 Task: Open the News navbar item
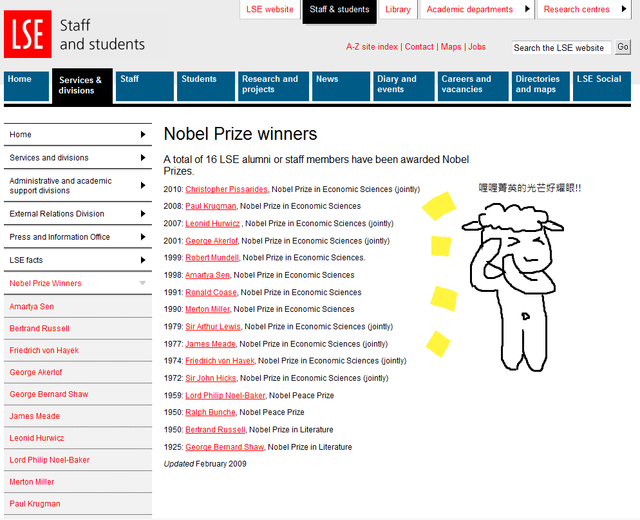[x=341, y=86]
